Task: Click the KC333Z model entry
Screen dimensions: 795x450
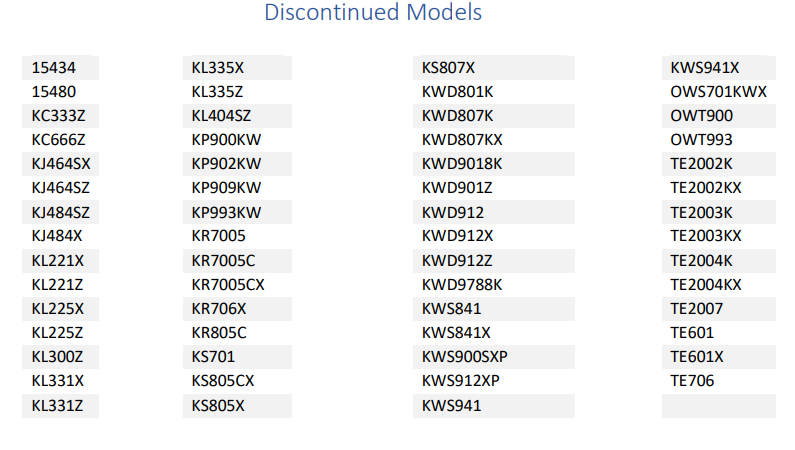Action: point(59,116)
